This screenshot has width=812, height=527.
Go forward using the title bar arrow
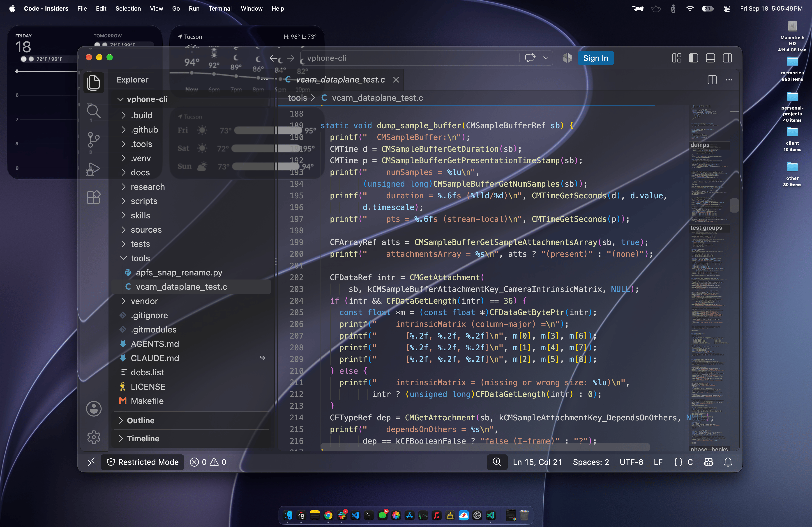coord(290,58)
